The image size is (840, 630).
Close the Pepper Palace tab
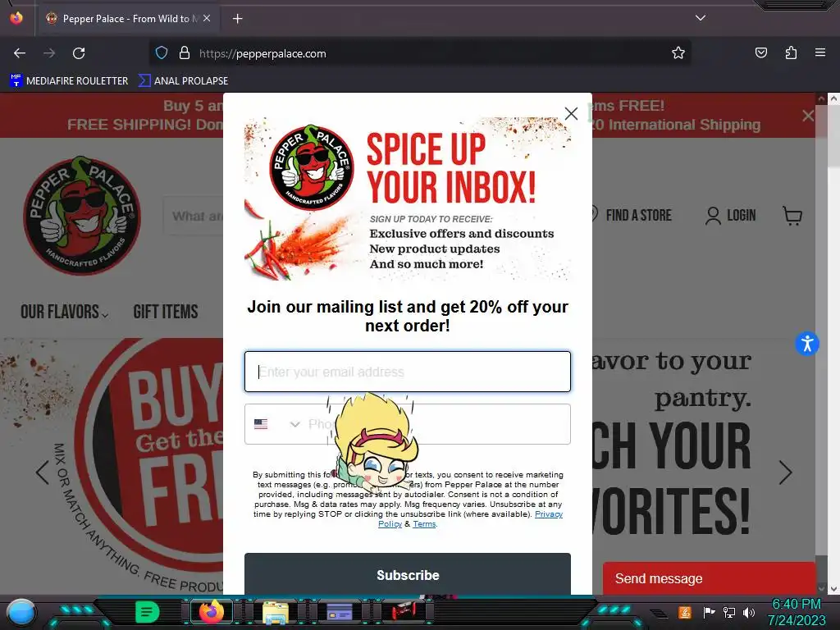[207, 18]
